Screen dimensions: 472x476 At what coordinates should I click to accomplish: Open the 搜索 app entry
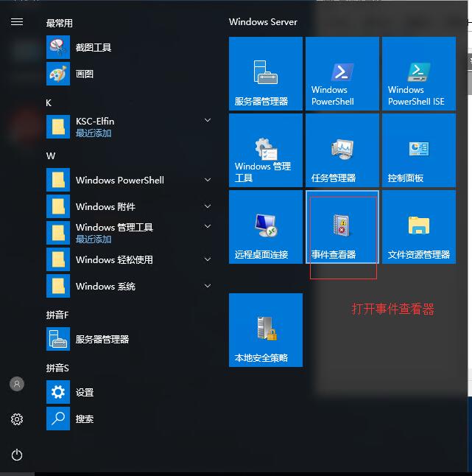coord(71,419)
